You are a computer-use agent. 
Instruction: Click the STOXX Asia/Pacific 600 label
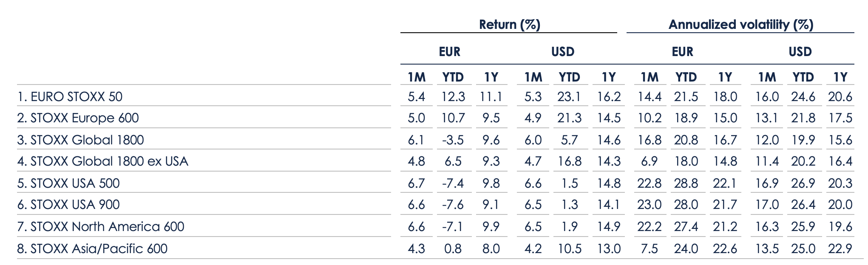[92, 248]
